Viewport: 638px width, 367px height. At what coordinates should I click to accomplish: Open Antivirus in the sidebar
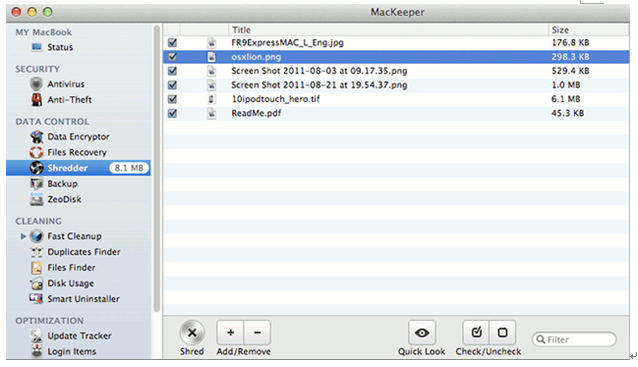coord(66,84)
